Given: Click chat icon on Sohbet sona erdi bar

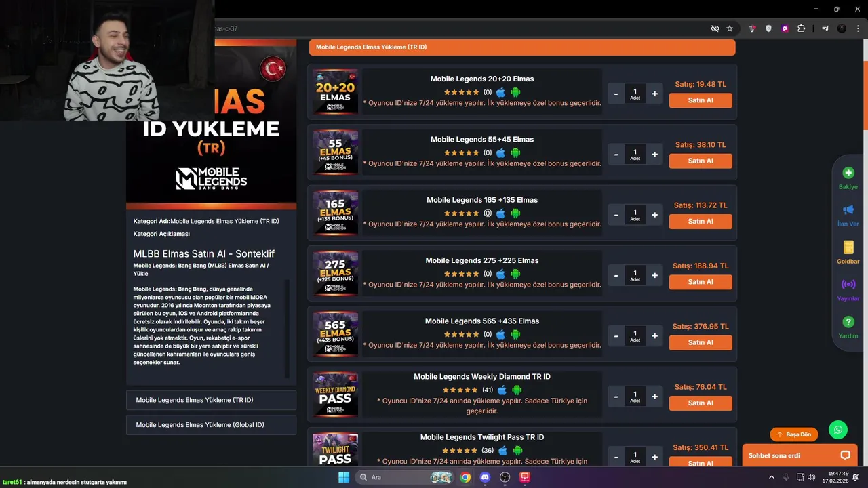Looking at the screenshot, I should [x=845, y=455].
